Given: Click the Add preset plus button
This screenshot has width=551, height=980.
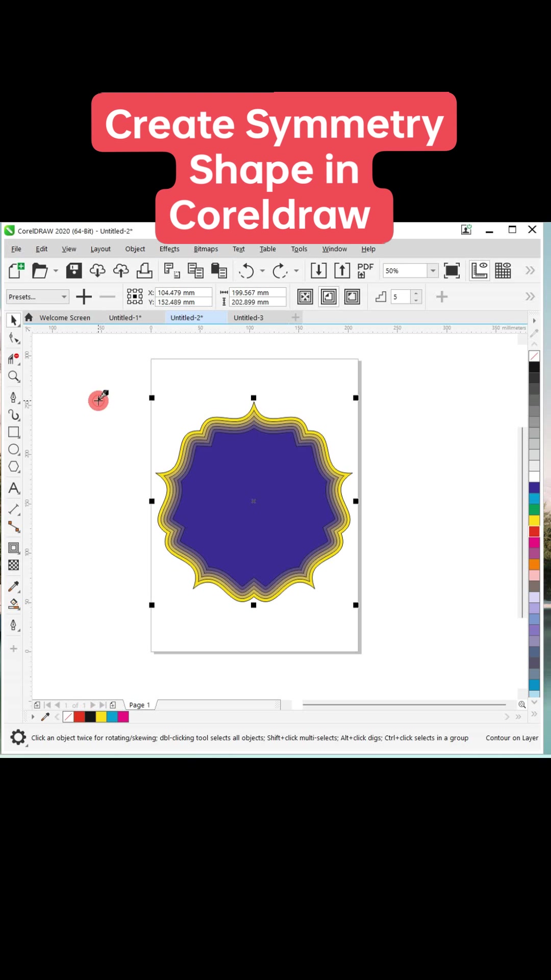Looking at the screenshot, I should [84, 297].
